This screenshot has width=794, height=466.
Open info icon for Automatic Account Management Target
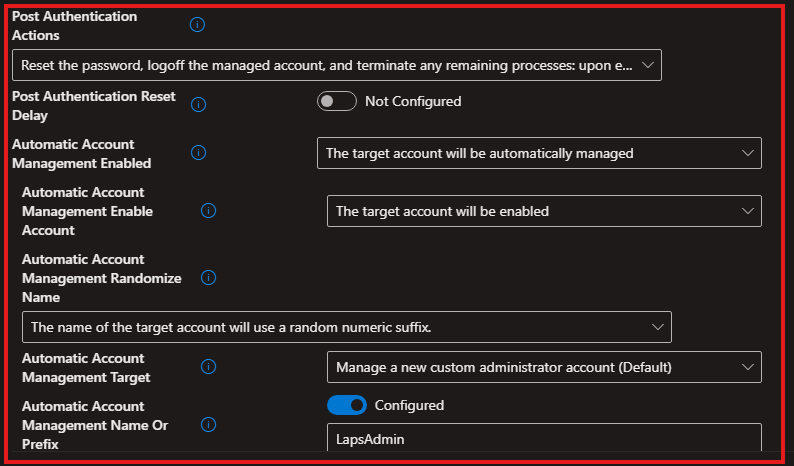tap(209, 367)
